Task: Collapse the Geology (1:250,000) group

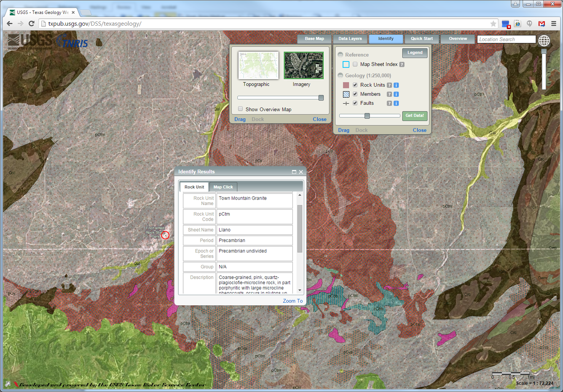Action: point(340,76)
